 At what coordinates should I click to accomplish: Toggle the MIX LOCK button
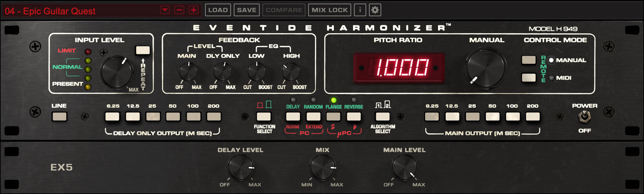[x=330, y=10]
